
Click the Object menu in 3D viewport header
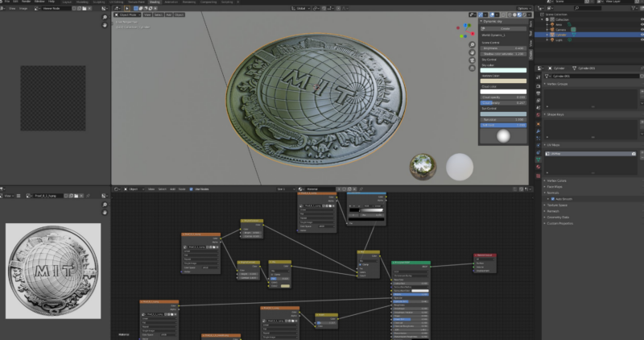click(179, 15)
